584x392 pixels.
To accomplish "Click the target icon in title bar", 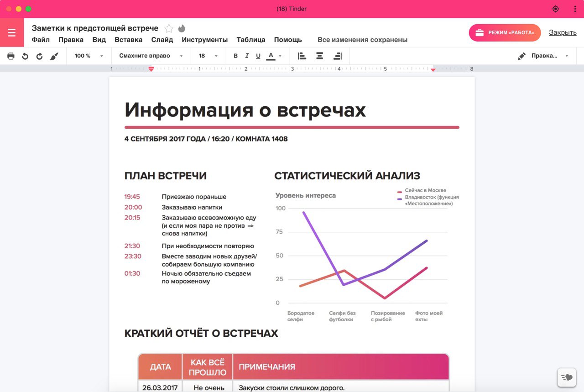I will click(555, 9).
